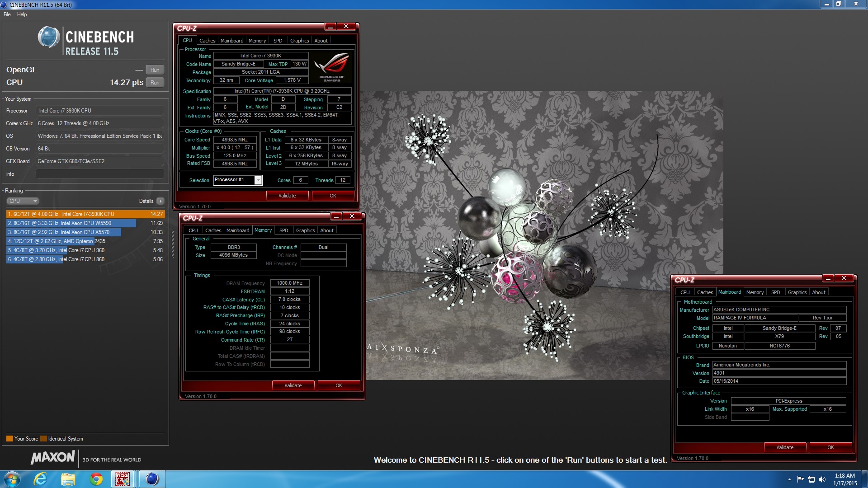The width and height of the screenshot is (868, 488).
Task: Open the Windows Start menu
Action: pos(12,479)
